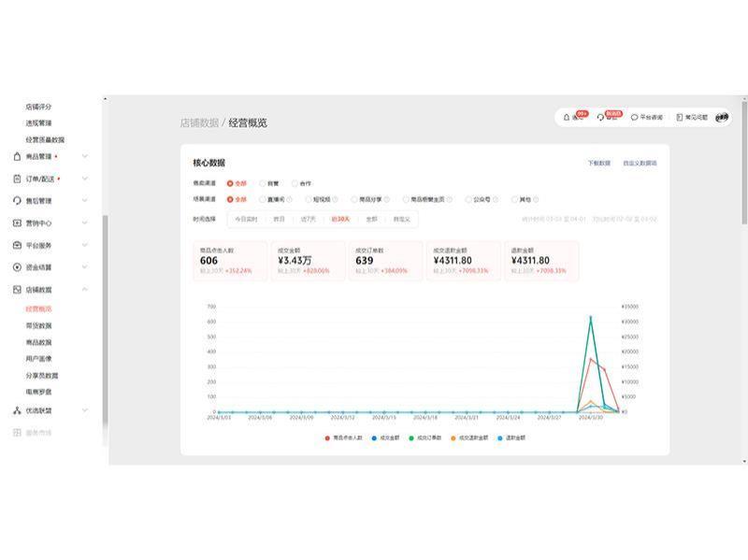Toggle 成交订单数 green legend dot
This screenshot has height=560, width=748.
tap(412, 438)
